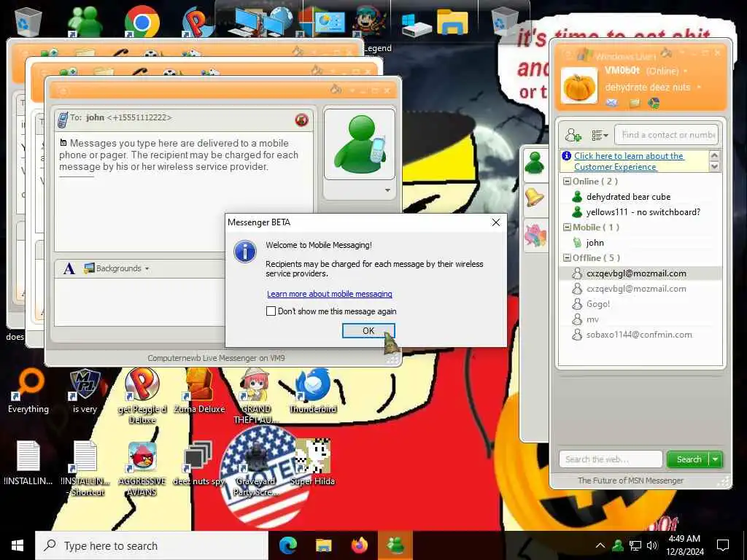Open the Zuma Deluxe desktop shortcut
This screenshot has width=747, height=560.
click(x=199, y=392)
